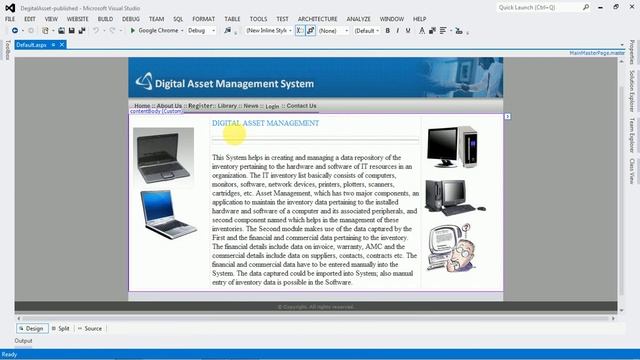The width and height of the screenshot is (640, 360).
Task: Open the WINDOW menu
Action: [x=392, y=19]
